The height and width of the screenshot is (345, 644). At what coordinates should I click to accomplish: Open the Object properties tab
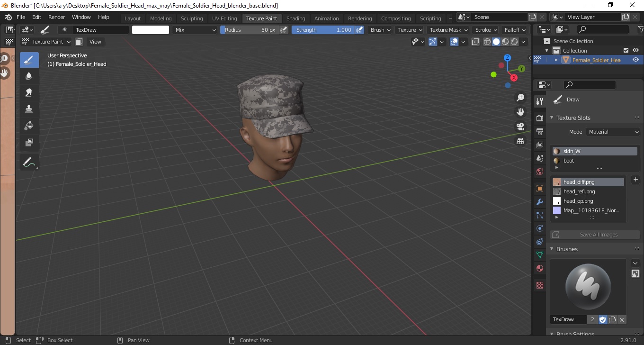[539, 189]
